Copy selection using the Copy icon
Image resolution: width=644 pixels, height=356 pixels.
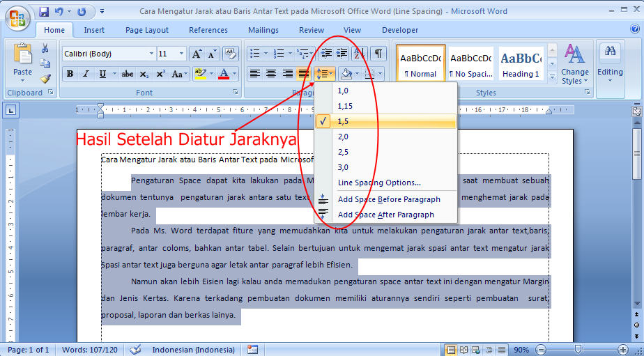45,63
